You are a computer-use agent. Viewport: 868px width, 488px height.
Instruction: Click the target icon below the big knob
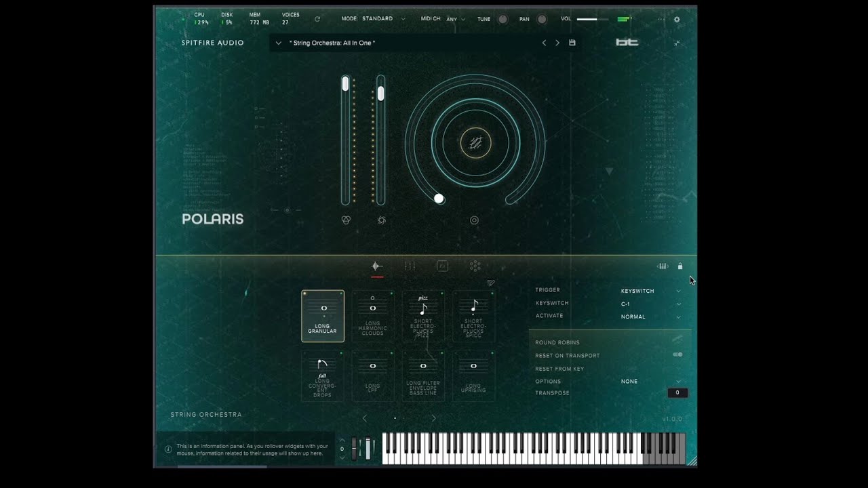(474, 220)
